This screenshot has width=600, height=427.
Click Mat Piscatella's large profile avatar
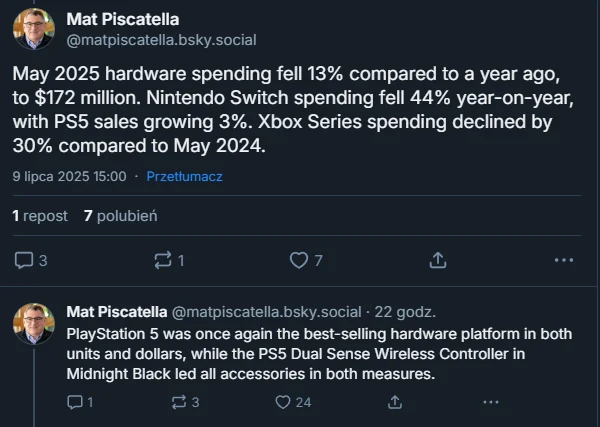(34, 28)
